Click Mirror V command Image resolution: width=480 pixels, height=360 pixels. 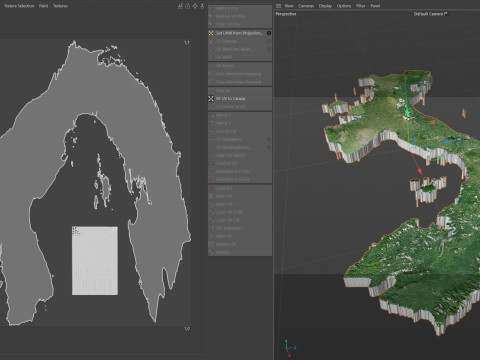pyautogui.click(x=240, y=123)
